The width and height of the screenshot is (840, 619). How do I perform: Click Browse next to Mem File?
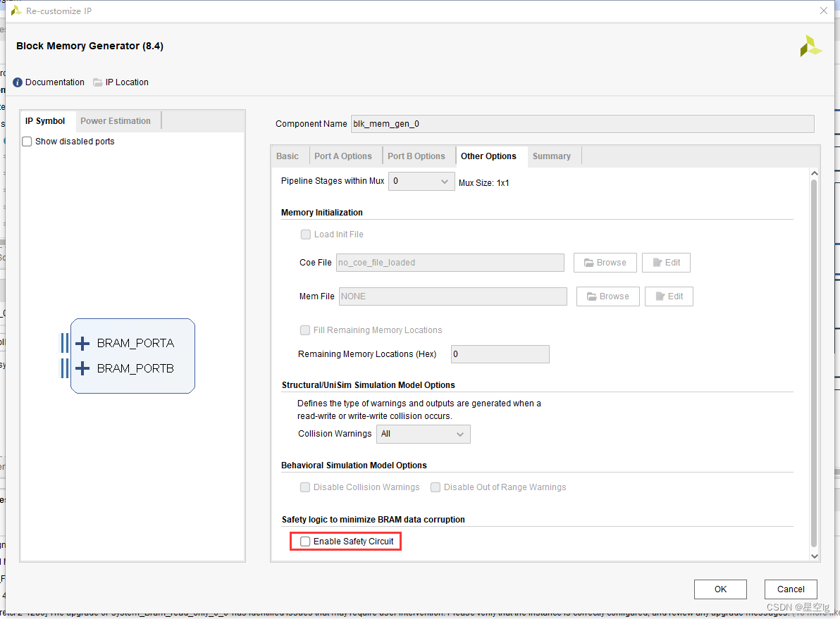point(607,296)
